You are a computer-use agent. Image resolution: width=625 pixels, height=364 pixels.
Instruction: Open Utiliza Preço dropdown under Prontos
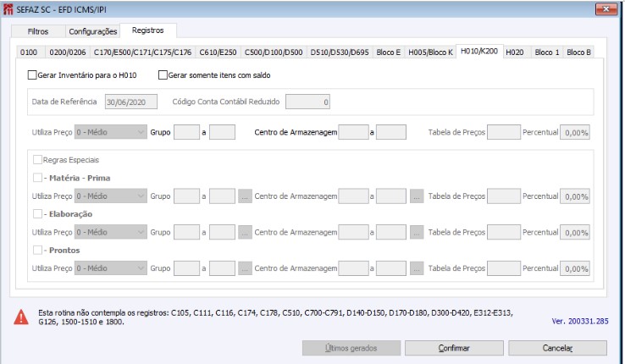coord(110,268)
